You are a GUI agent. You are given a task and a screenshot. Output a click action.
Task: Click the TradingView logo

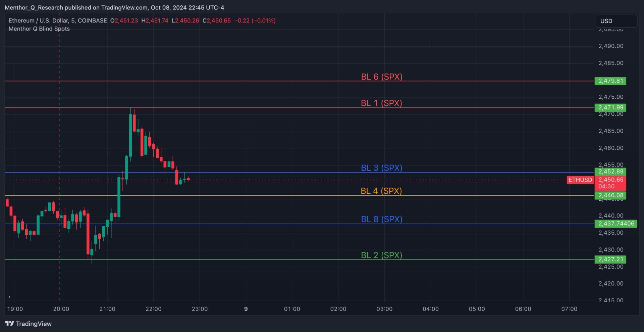[28, 324]
